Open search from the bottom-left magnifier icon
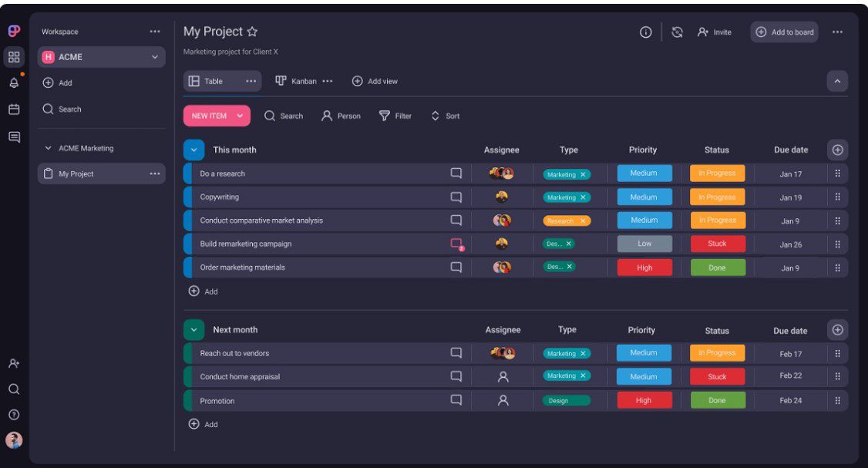The image size is (868, 468). (x=13, y=389)
